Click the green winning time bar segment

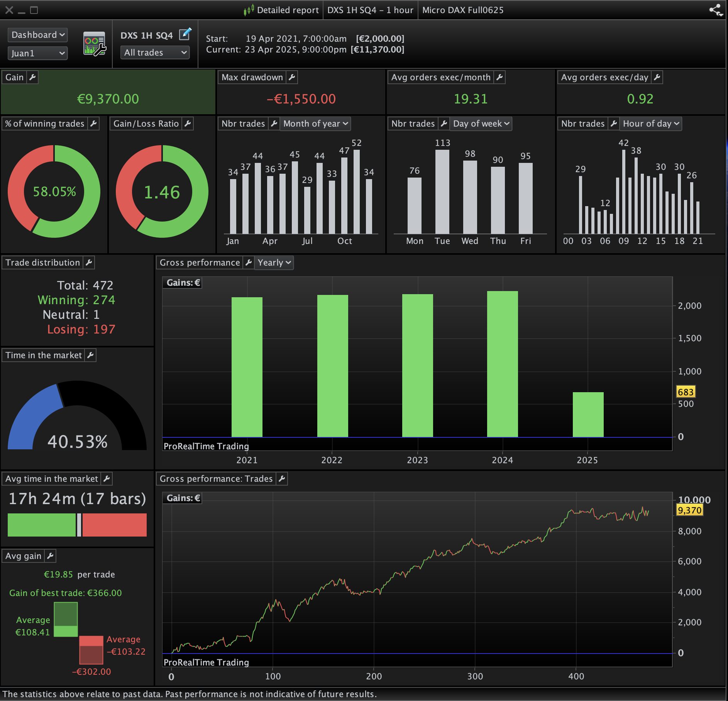tap(42, 525)
